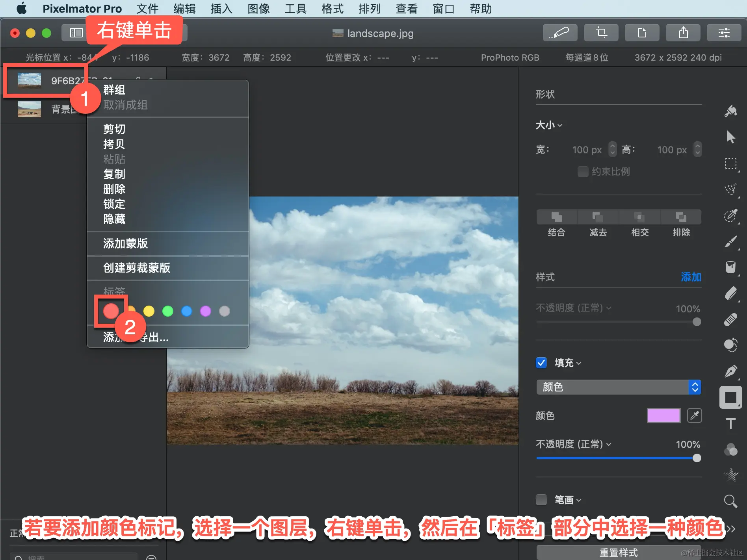Select the Erase tool
The image size is (747, 560).
pyautogui.click(x=731, y=293)
